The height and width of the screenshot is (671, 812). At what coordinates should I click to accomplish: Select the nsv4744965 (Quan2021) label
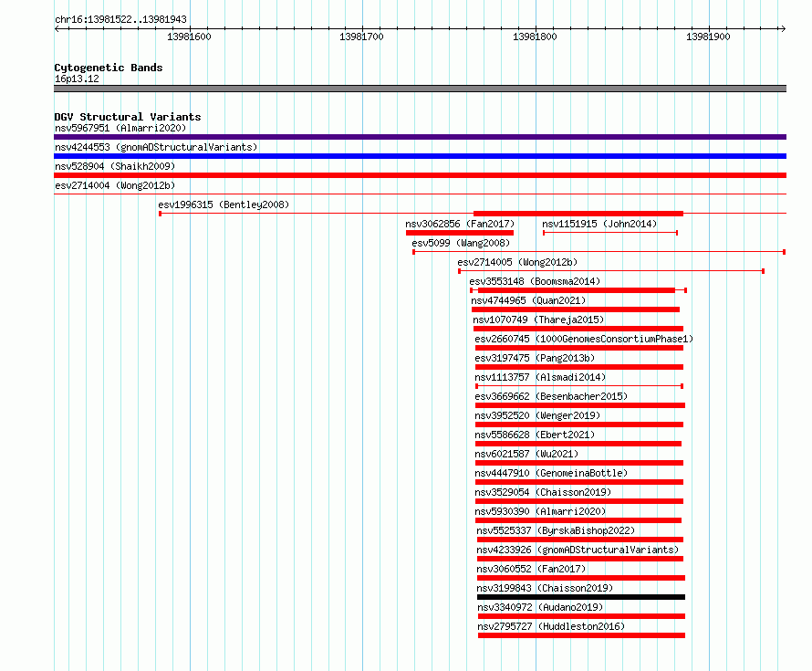(x=528, y=300)
